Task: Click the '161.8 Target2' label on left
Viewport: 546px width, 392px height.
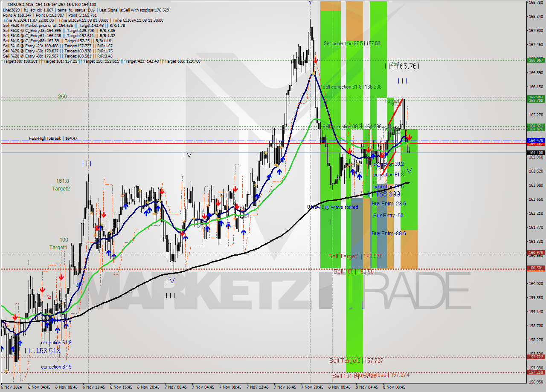Action: [x=61, y=185]
